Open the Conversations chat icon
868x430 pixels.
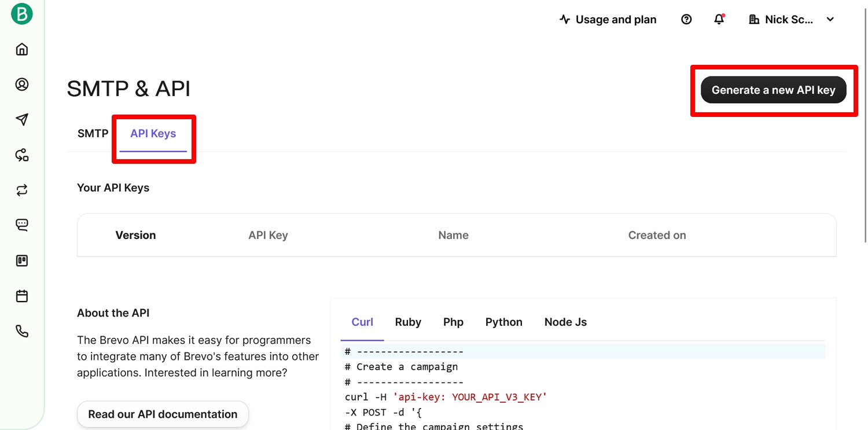22,225
